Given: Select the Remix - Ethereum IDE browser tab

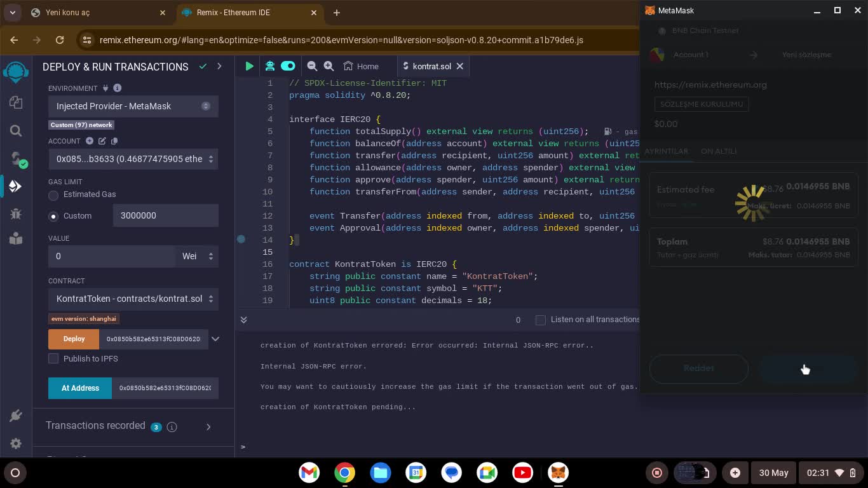Looking at the screenshot, I should [249, 12].
